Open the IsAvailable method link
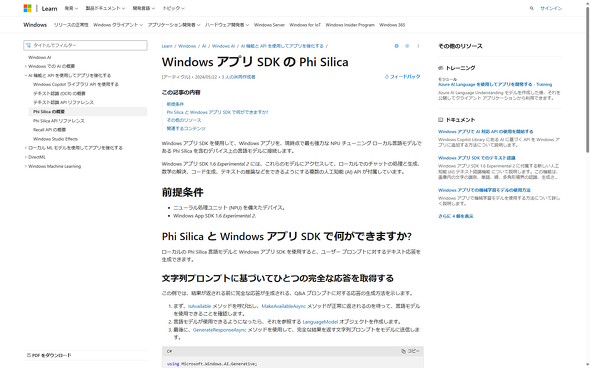This screenshot has width=590, height=368. (x=199, y=306)
